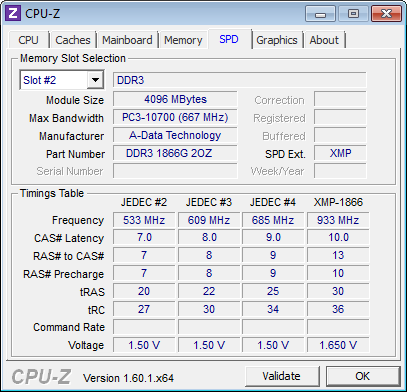407x392 pixels.
Task: Click the 1.650 V voltage cell
Action: click(x=338, y=345)
